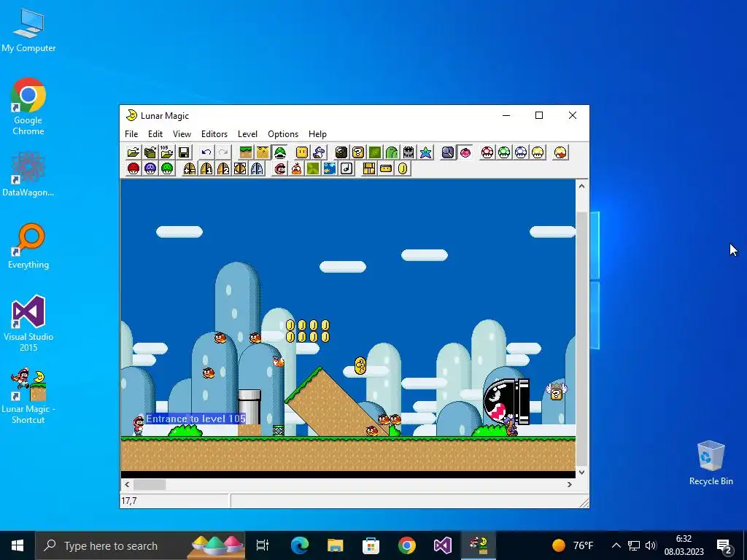Click the red spotted mushroom icon
The width and height of the screenshot is (747, 560).
click(487, 152)
